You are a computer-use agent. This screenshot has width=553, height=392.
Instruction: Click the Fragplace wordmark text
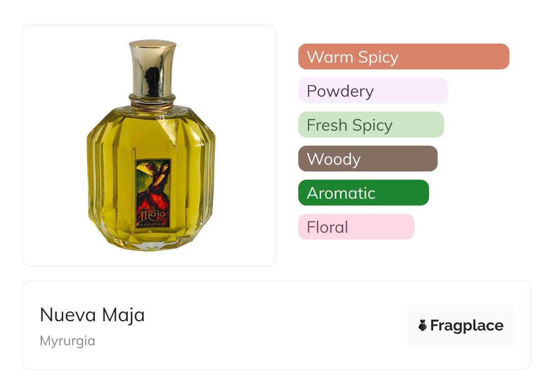tap(467, 325)
